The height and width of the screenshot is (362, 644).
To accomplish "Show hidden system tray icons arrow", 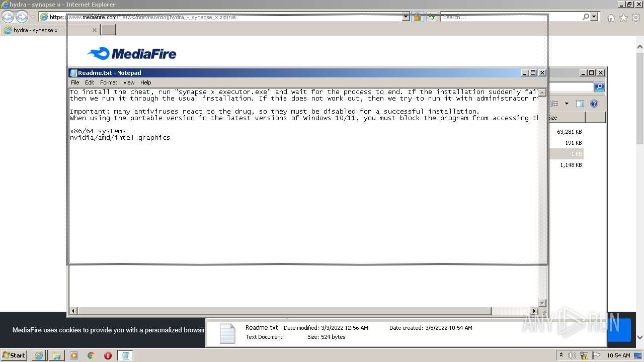I will 561,355.
